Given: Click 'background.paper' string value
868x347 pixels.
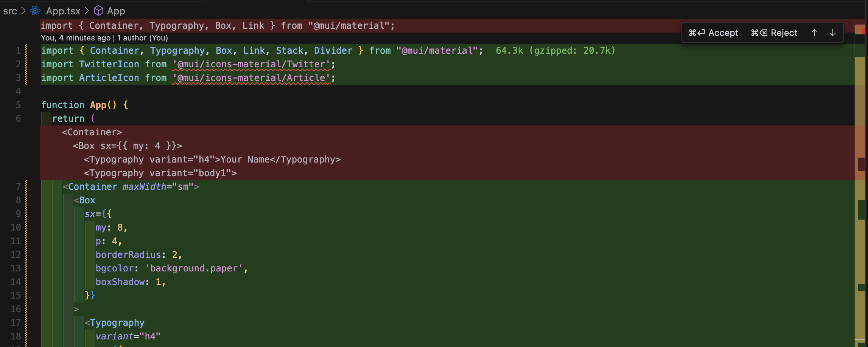Looking at the screenshot, I should [194, 268].
